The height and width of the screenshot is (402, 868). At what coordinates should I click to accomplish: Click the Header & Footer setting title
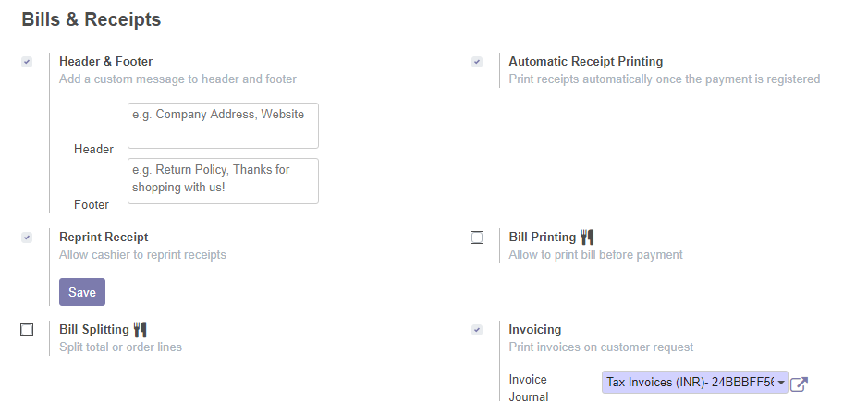pyautogui.click(x=105, y=62)
